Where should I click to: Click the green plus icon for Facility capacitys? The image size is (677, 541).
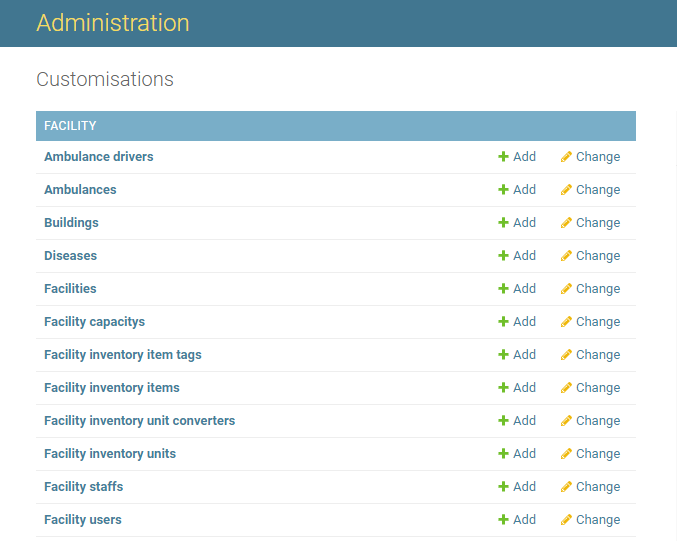pos(503,322)
